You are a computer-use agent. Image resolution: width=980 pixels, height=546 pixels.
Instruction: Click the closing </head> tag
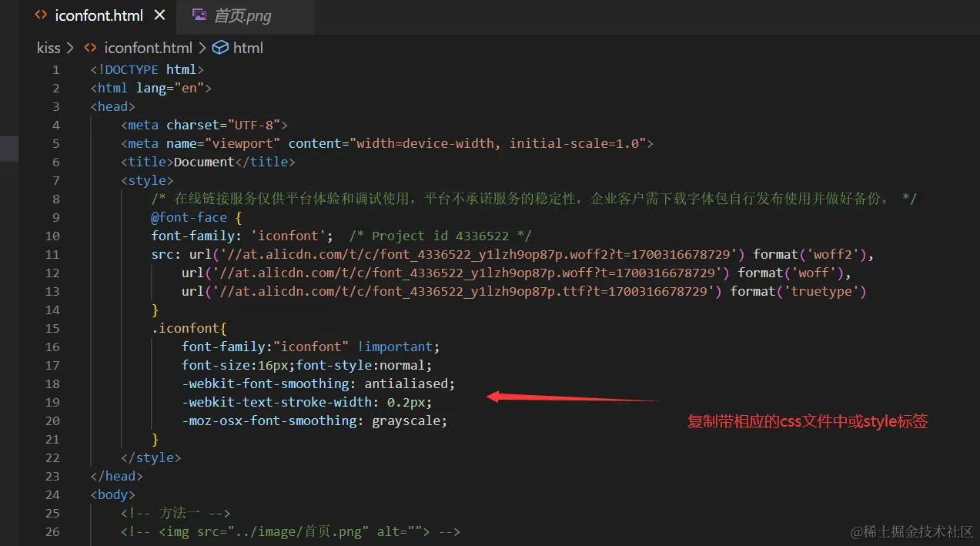116,476
